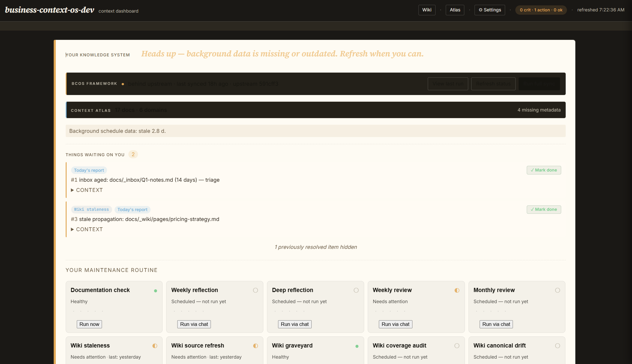Image resolution: width=632 pixels, height=364 pixels.
Task: Click '4 missing metadata' in Context Atlas bar
Action: (539, 110)
